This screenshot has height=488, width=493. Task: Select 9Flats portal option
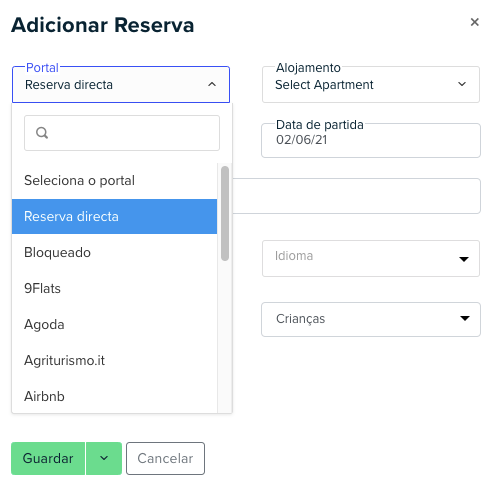coord(114,288)
